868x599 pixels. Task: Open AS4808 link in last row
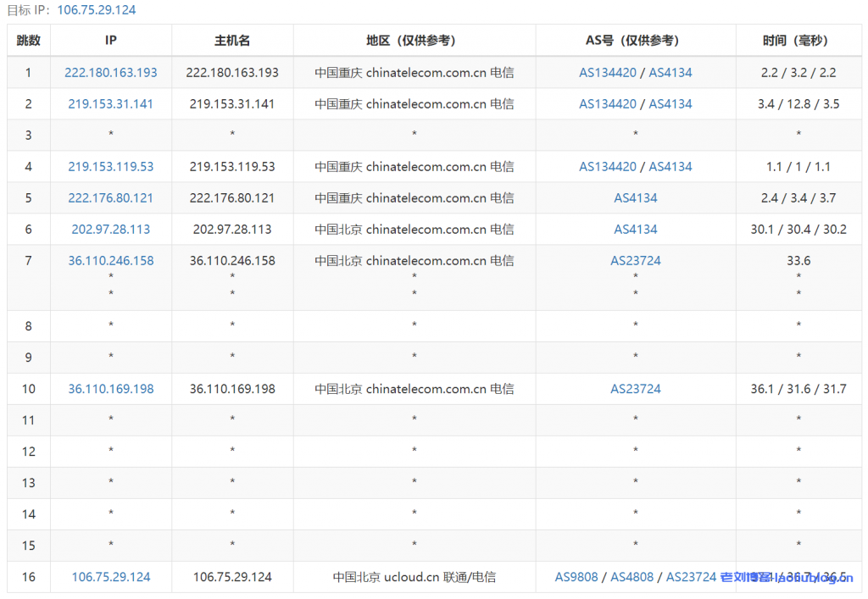pos(632,577)
